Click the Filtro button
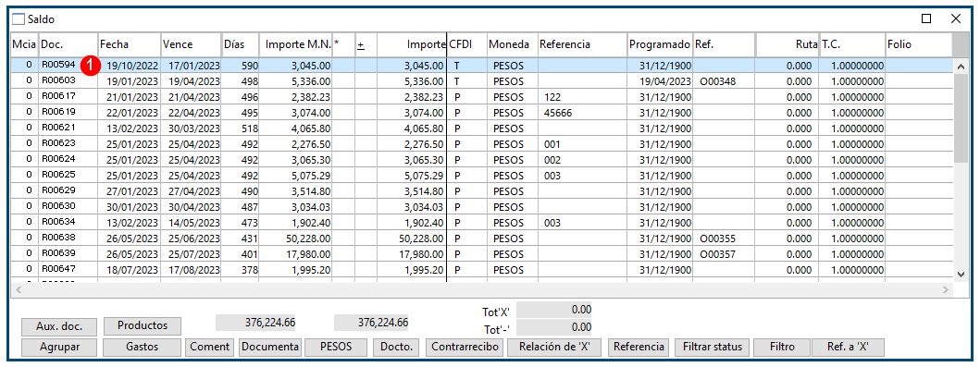980x367 pixels. 782,347
